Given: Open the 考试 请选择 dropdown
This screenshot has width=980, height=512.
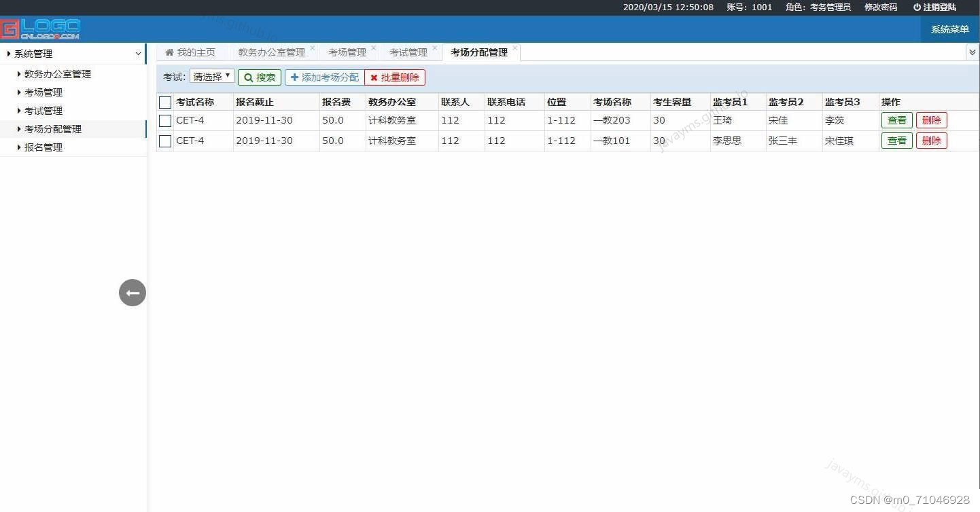Looking at the screenshot, I should pyautogui.click(x=212, y=77).
